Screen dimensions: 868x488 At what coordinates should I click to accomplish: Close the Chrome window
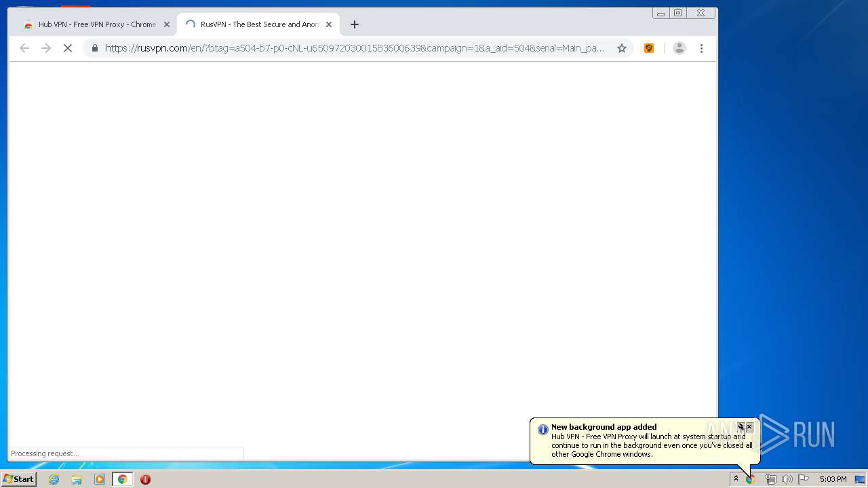(701, 13)
